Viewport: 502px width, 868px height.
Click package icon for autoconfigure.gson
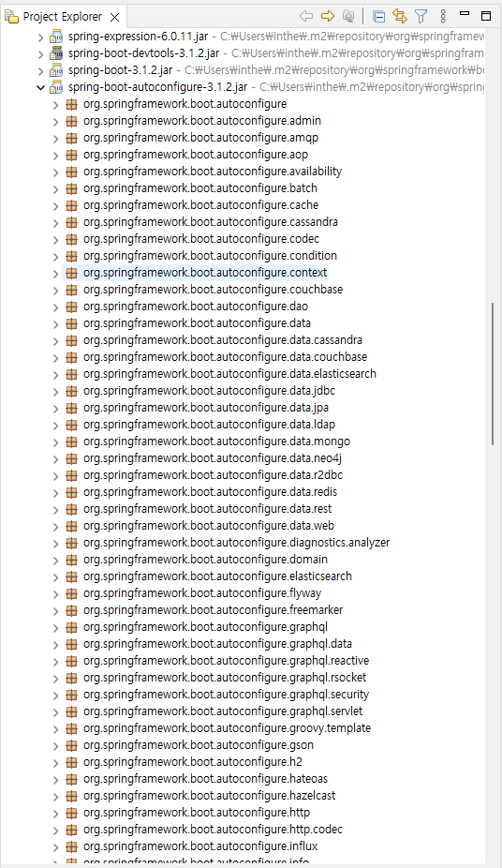71,745
